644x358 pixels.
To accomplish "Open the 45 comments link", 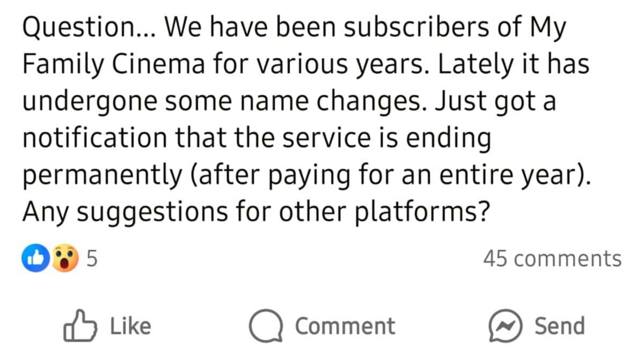I will [x=552, y=259].
